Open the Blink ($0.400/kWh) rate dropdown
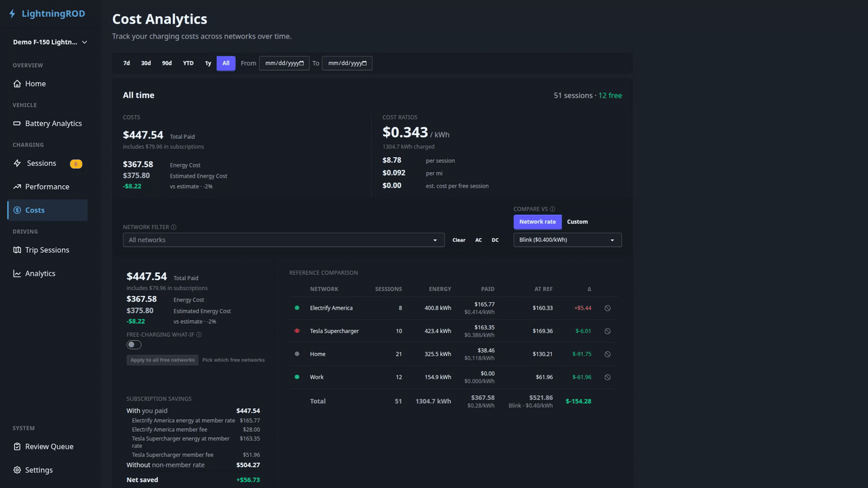 pyautogui.click(x=568, y=240)
